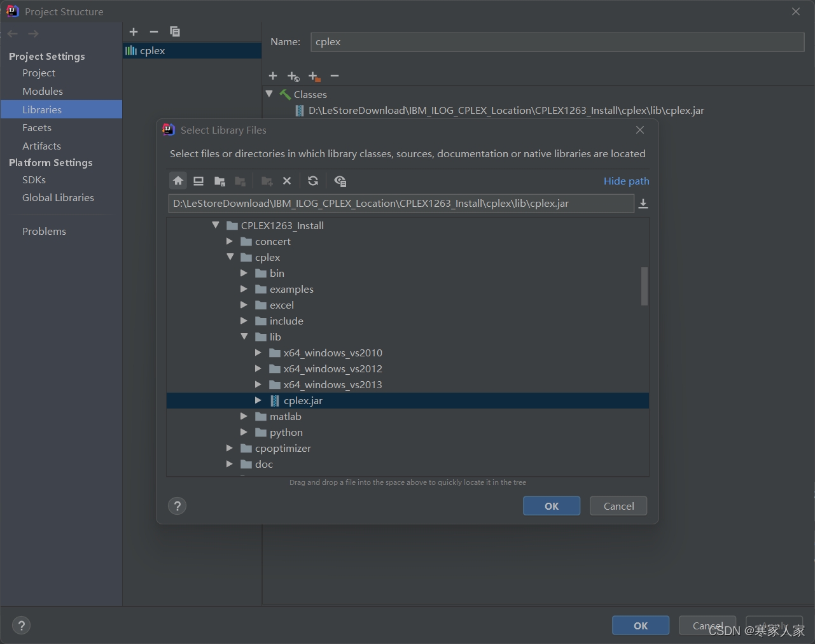Expand the cpoptimizer folder
The width and height of the screenshot is (815, 644).
230,448
